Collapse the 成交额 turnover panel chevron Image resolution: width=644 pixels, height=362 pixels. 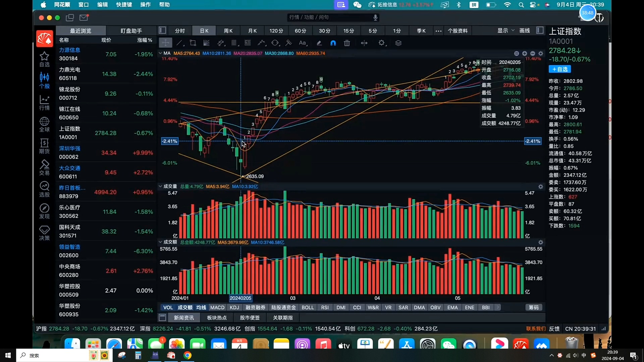pyautogui.click(x=160, y=242)
